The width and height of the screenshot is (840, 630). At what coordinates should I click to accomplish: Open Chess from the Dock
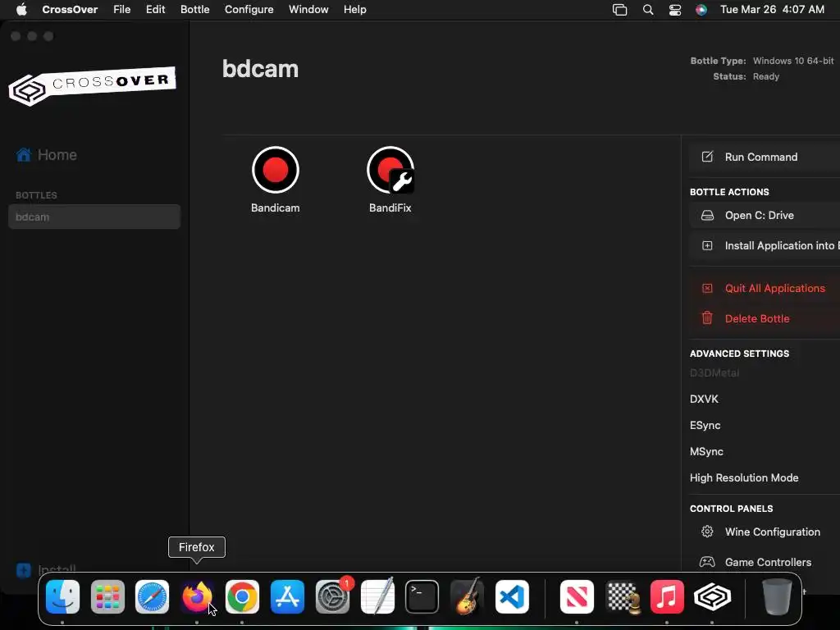pyautogui.click(x=622, y=597)
